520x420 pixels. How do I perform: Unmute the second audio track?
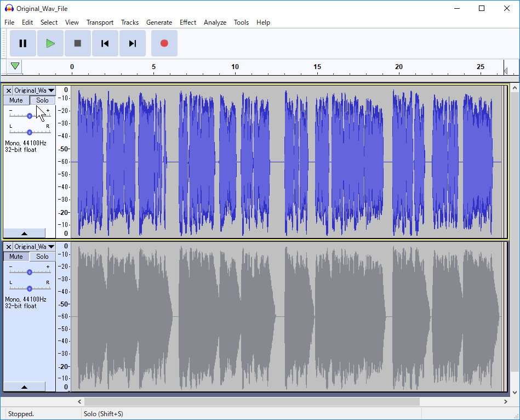16,257
